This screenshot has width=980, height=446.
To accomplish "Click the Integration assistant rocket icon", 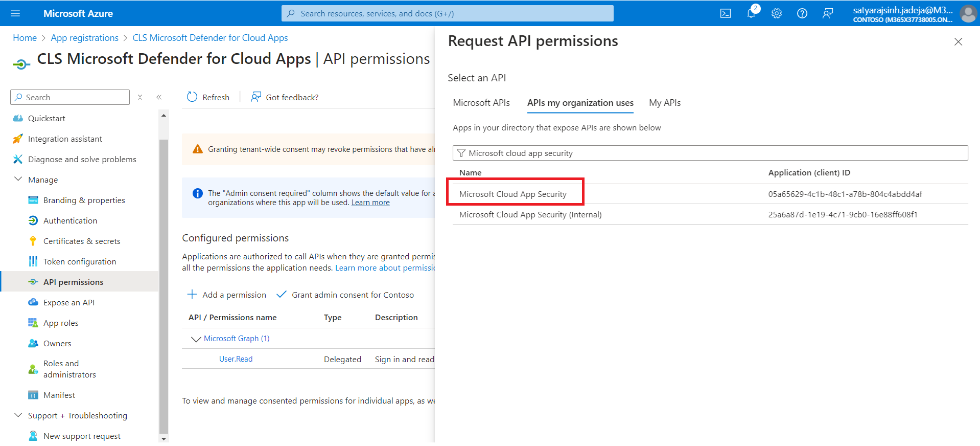I will [18, 139].
